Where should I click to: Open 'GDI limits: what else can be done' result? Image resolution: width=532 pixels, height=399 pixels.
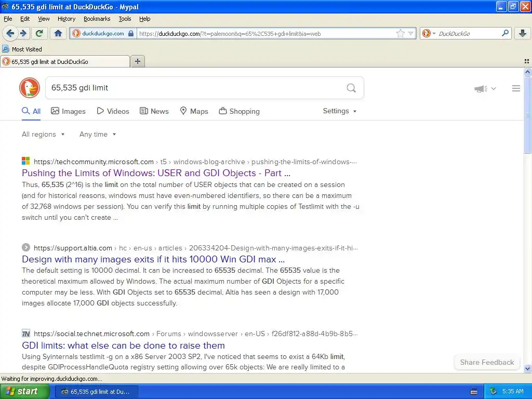coord(123,345)
